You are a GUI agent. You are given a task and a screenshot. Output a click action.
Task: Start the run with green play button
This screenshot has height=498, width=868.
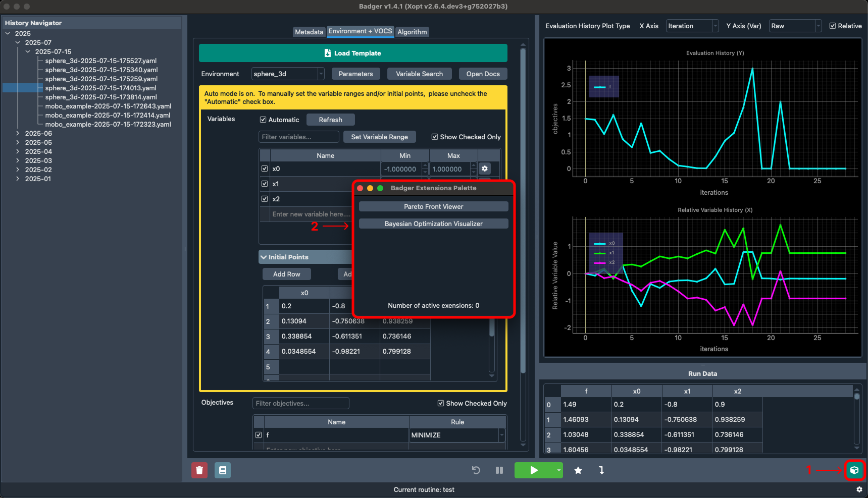534,470
